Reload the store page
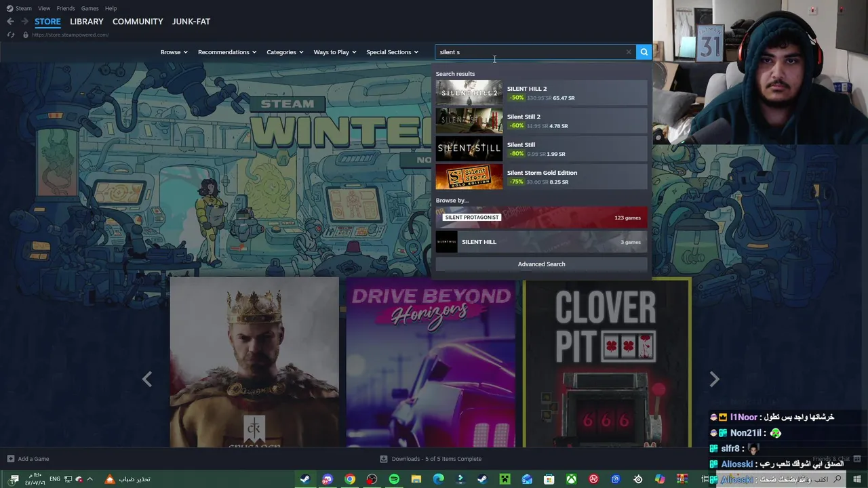This screenshot has width=868, height=488. 11,35
